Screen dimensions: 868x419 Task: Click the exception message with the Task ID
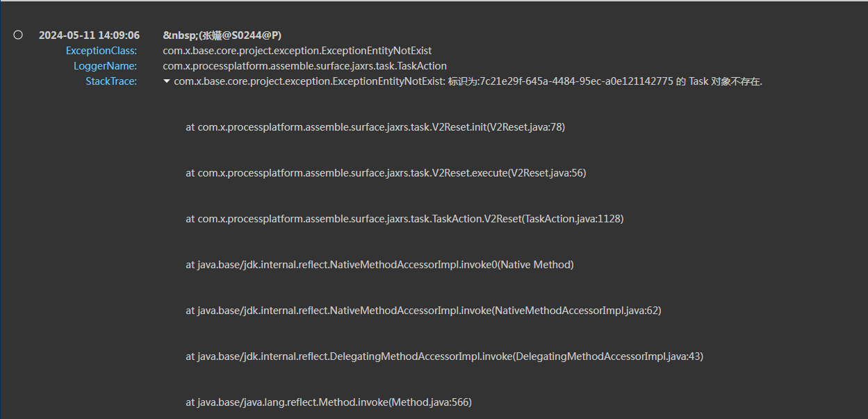point(468,81)
